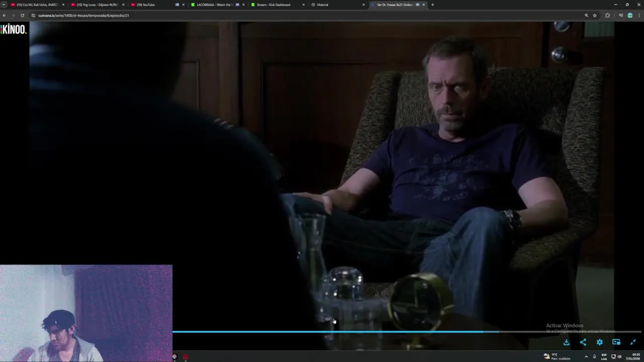
Task: Click the KINOO logo
Action: (x=14, y=29)
